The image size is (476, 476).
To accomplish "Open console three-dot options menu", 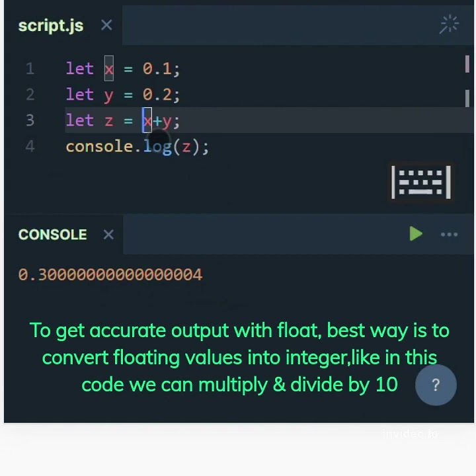I will tap(449, 234).
